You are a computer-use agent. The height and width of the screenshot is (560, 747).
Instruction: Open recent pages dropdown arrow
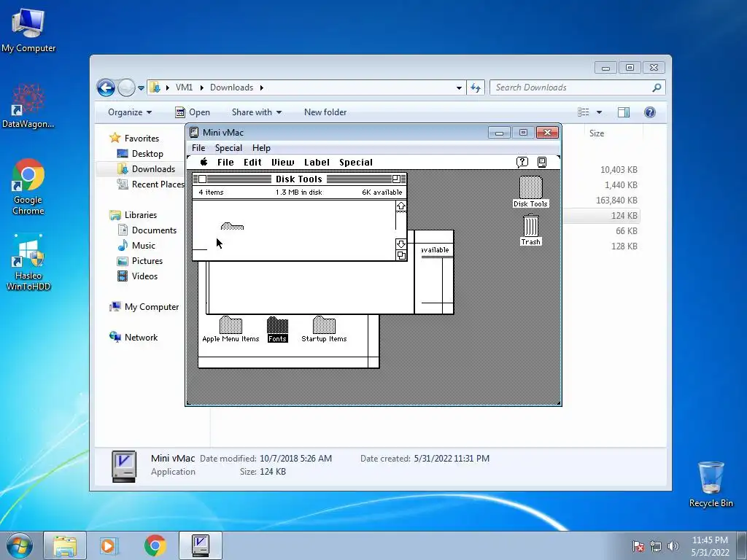pyautogui.click(x=141, y=88)
